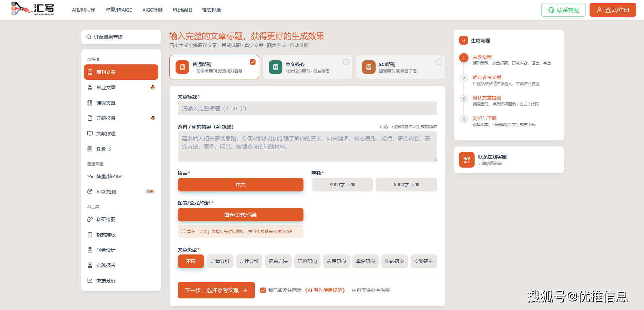Click the 数据分析 chart icon
This screenshot has width=644, height=310.
click(x=90, y=281)
